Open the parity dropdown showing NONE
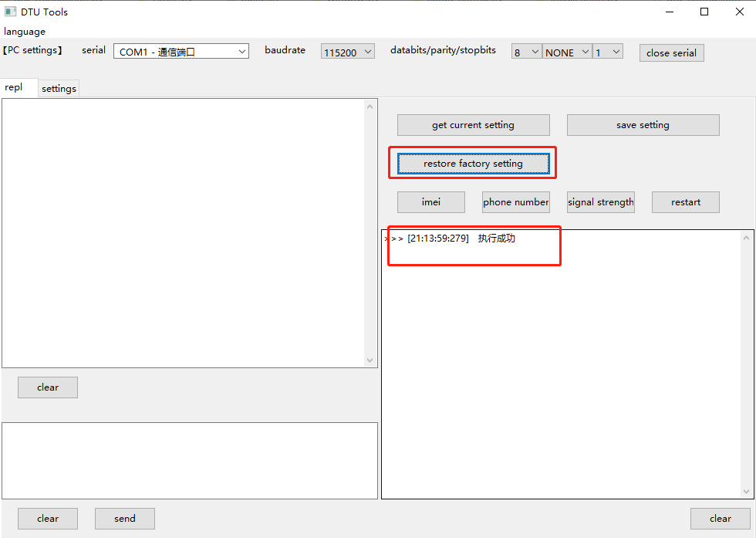 (x=567, y=51)
